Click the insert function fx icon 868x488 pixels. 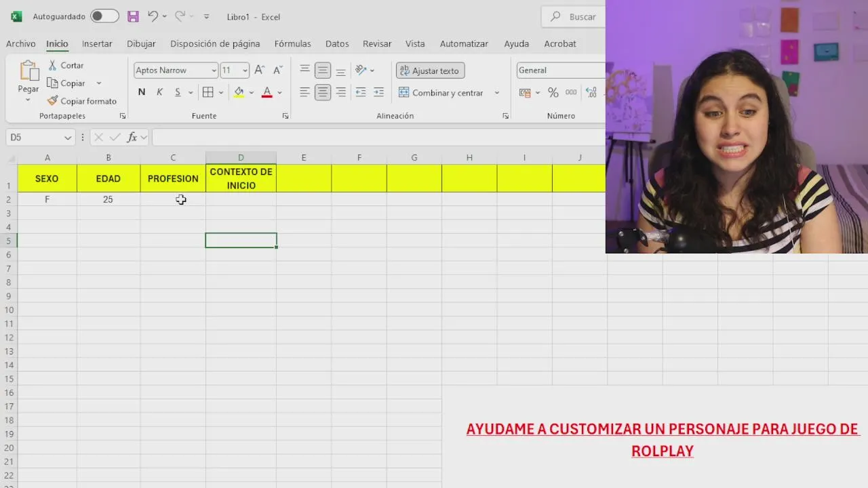[132, 137]
